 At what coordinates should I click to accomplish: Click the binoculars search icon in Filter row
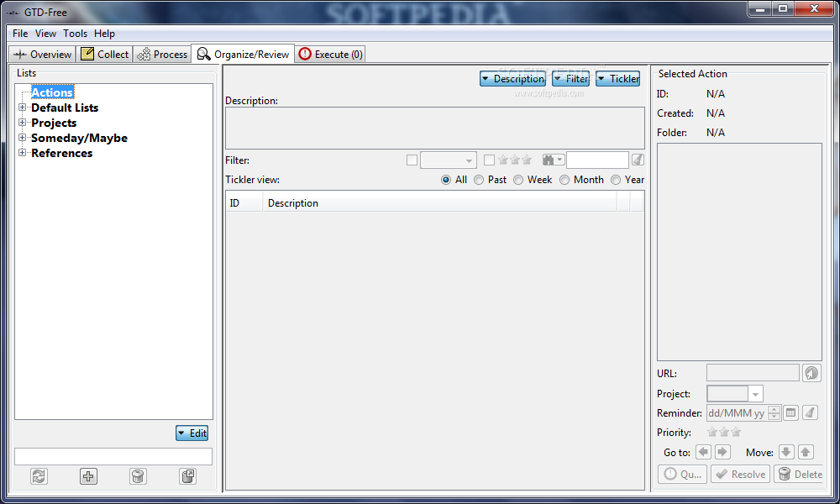pos(553,160)
